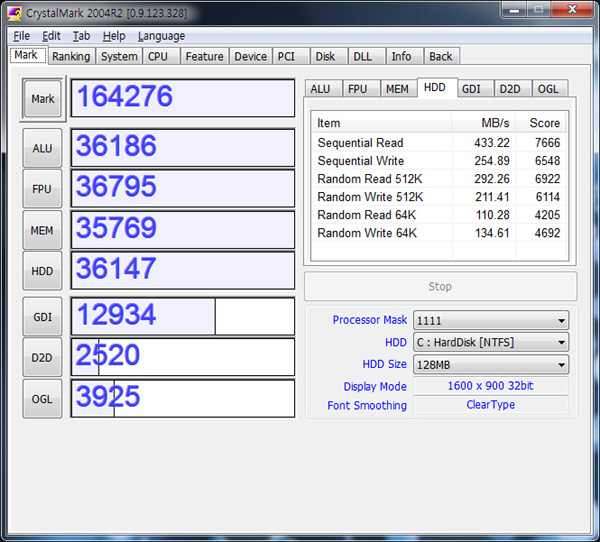The width and height of the screenshot is (600, 542).
Task: Select the Random Read 512K row
Action: pyautogui.click(x=439, y=179)
